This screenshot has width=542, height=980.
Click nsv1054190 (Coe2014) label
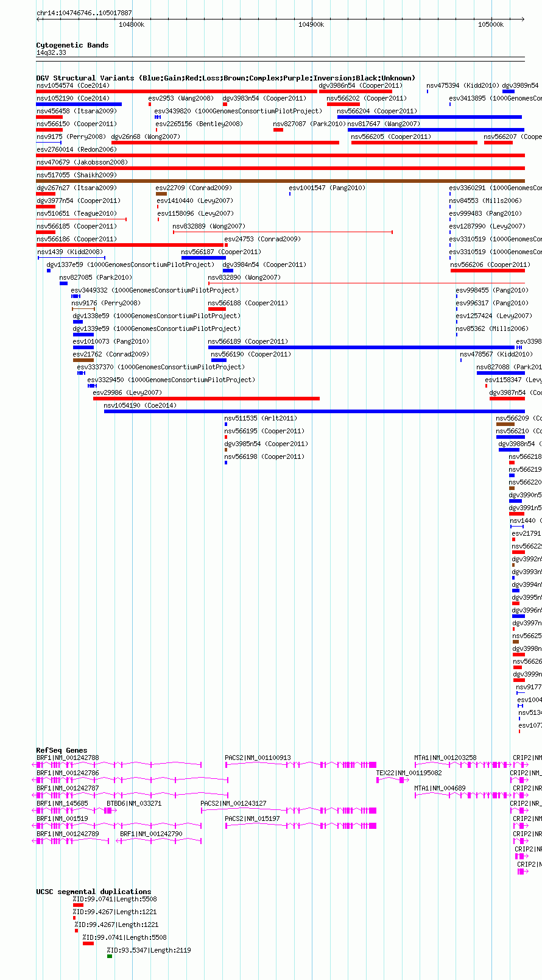(x=140, y=405)
